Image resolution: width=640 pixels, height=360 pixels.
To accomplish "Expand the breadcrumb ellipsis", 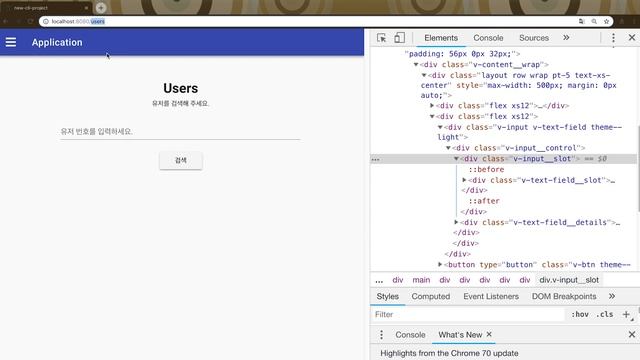I will point(379,280).
